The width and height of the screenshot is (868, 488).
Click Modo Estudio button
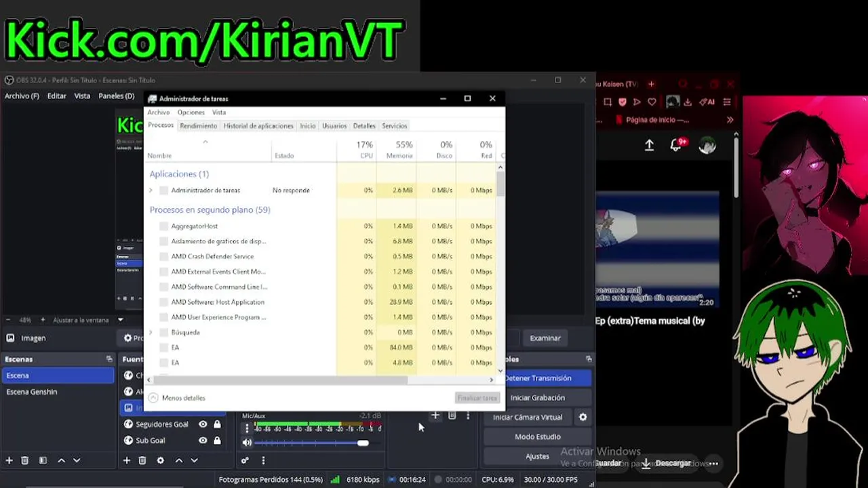(x=537, y=437)
